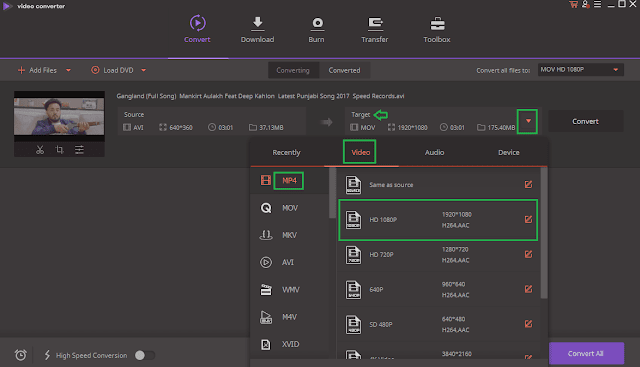Viewport: 640px width, 367px height.
Task: Edit the Same as source preset
Action: [528, 185]
